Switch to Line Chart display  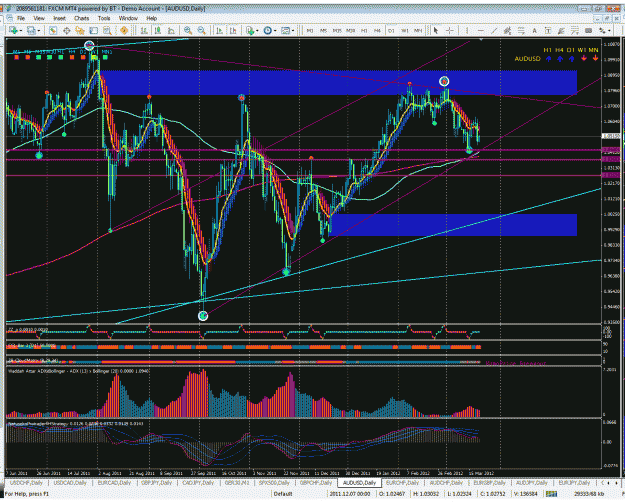[171, 30]
